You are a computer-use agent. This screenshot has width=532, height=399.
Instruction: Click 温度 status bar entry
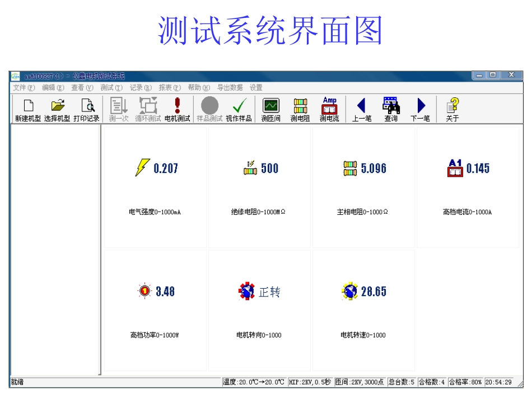(x=254, y=382)
